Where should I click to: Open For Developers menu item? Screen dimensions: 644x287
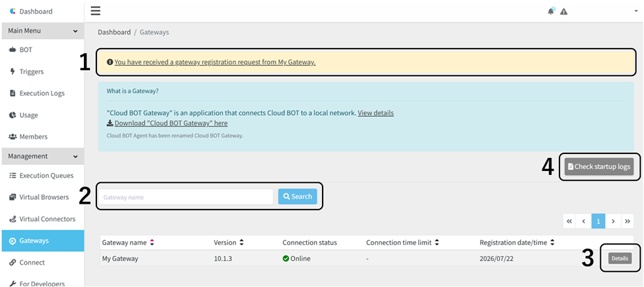[43, 283]
